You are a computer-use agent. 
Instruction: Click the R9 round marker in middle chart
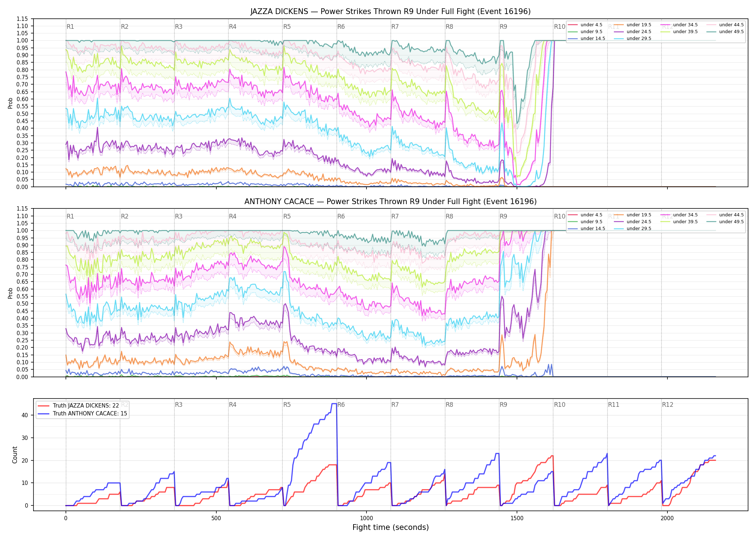pyautogui.click(x=503, y=216)
